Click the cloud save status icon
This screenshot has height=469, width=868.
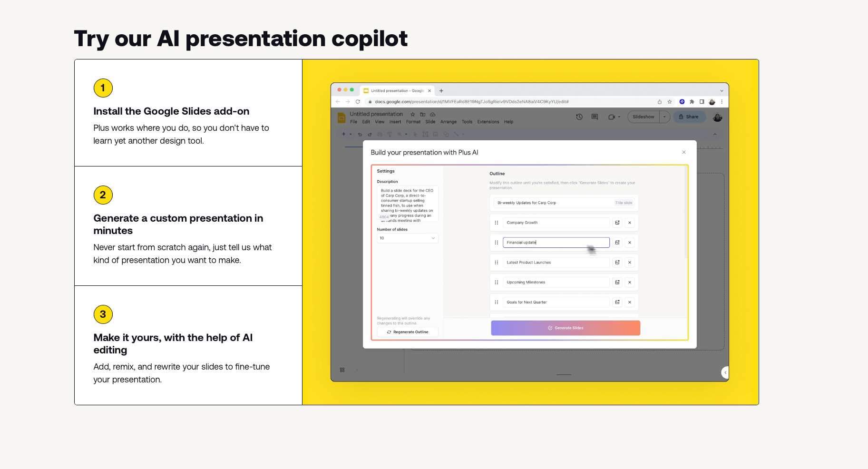click(433, 115)
